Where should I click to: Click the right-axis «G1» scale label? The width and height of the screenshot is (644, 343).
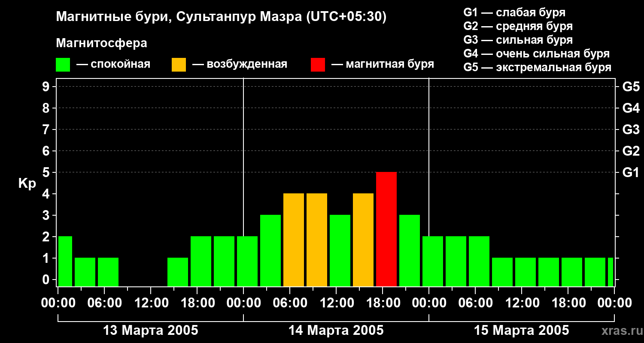pos(631,173)
